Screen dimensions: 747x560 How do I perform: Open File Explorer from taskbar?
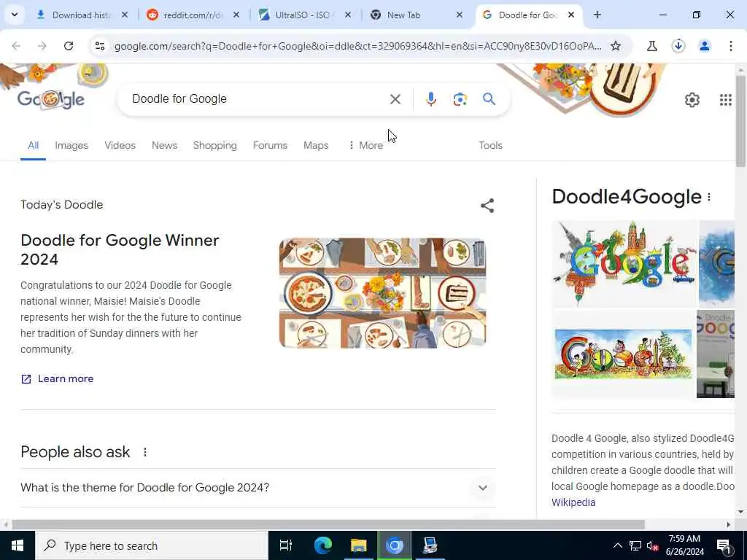358,545
